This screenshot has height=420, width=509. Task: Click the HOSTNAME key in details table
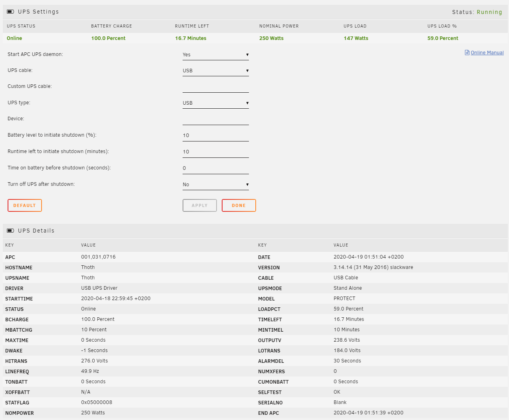tap(19, 268)
